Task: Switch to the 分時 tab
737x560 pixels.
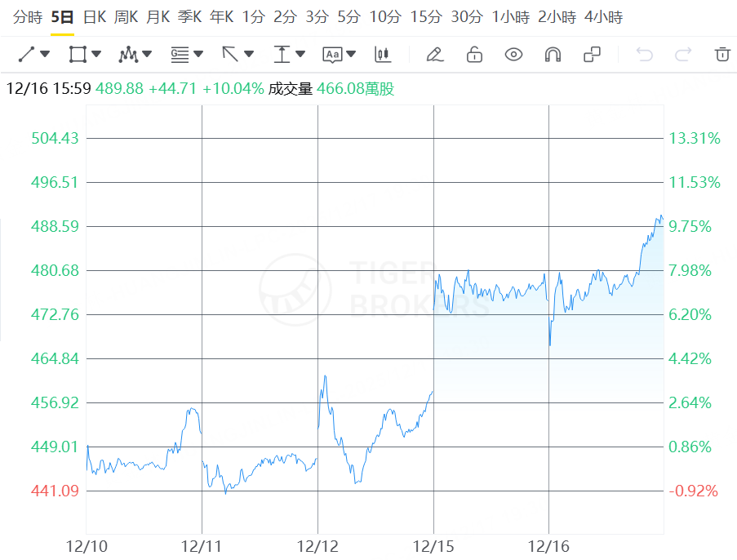Action: 28,17
